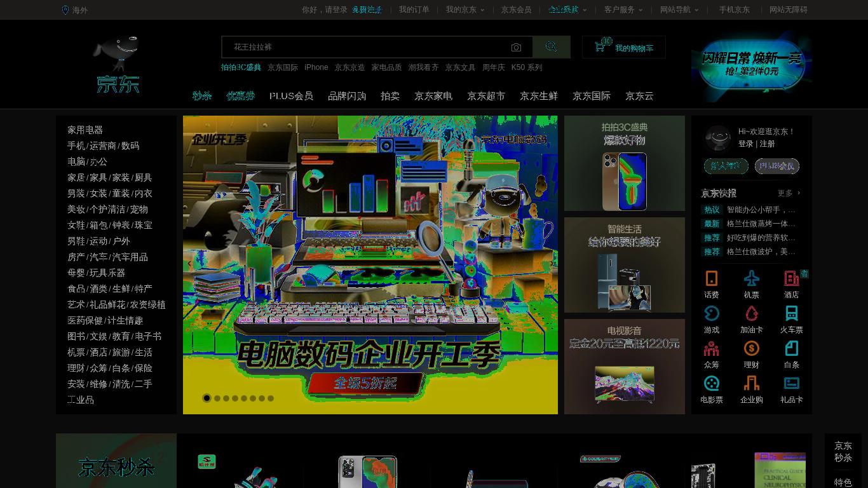Open the 更多 link next to 京东快报

789,193
